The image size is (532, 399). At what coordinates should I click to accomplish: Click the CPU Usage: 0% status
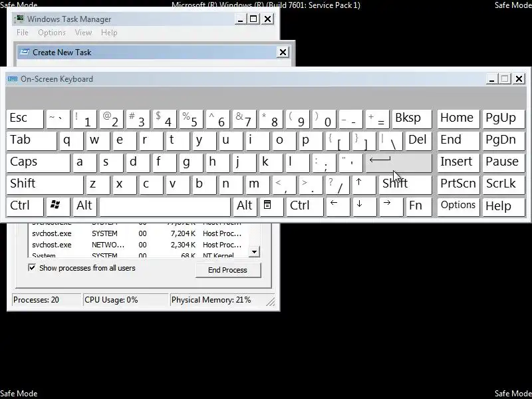[111, 300]
